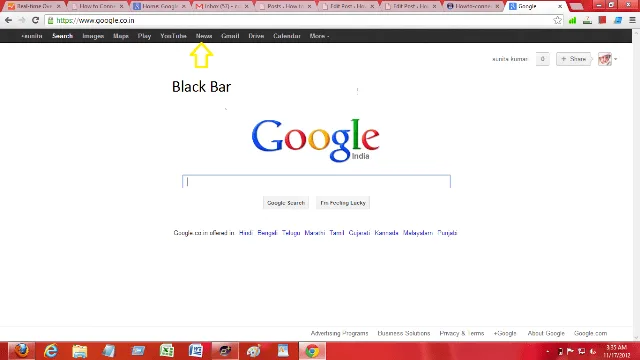640x360 pixels.
Task: Open Images in the black bar
Action: tap(93, 36)
